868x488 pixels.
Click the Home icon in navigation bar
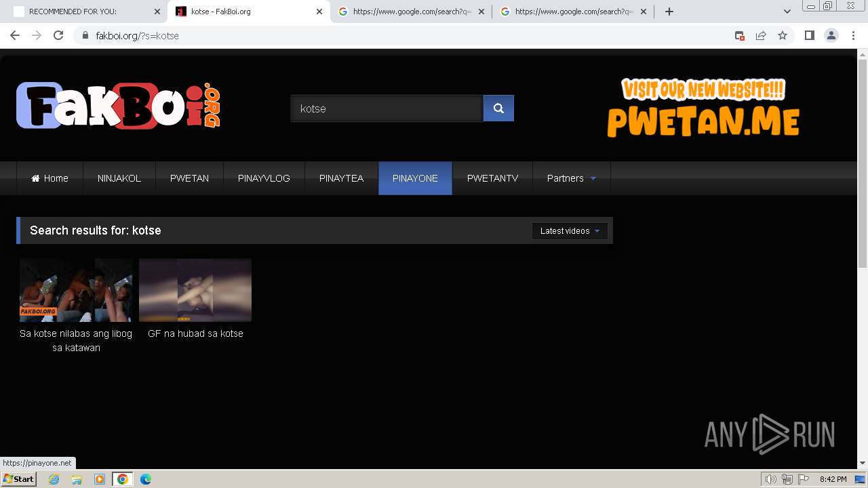(x=35, y=178)
